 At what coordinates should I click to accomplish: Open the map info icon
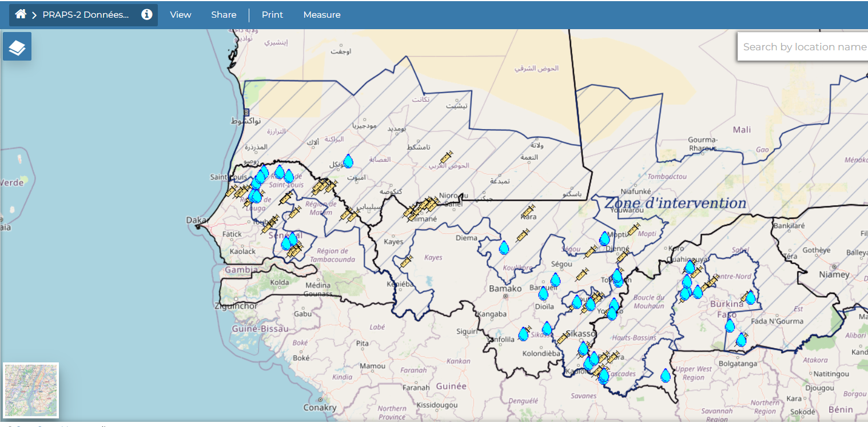pyautogui.click(x=147, y=15)
